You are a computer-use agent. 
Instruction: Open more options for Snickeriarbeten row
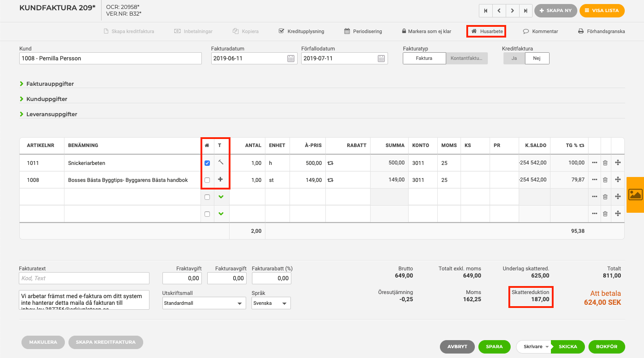[x=594, y=163]
